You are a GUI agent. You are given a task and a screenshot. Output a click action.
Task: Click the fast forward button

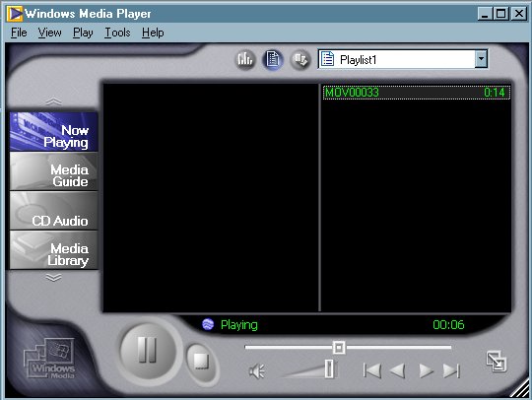pos(426,370)
